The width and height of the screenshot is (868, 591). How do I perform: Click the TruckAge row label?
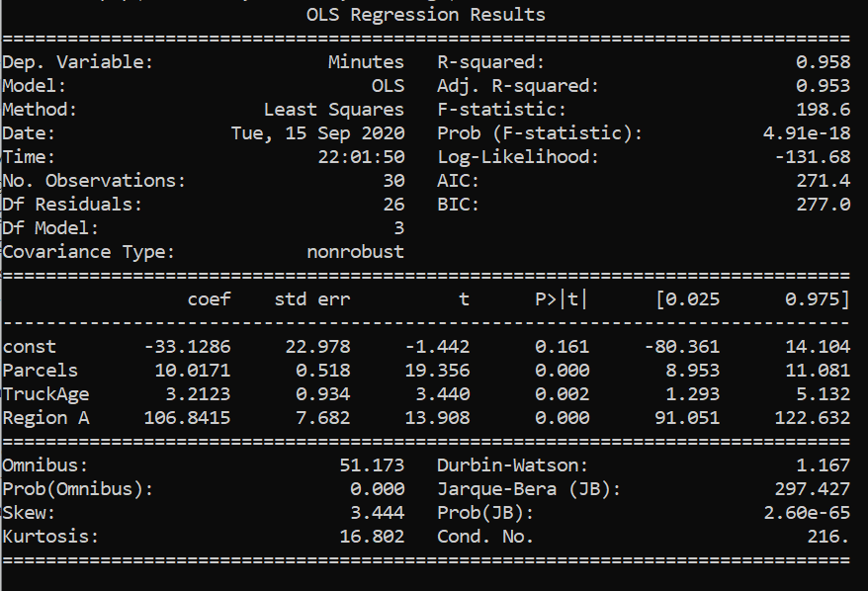tap(42, 394)
